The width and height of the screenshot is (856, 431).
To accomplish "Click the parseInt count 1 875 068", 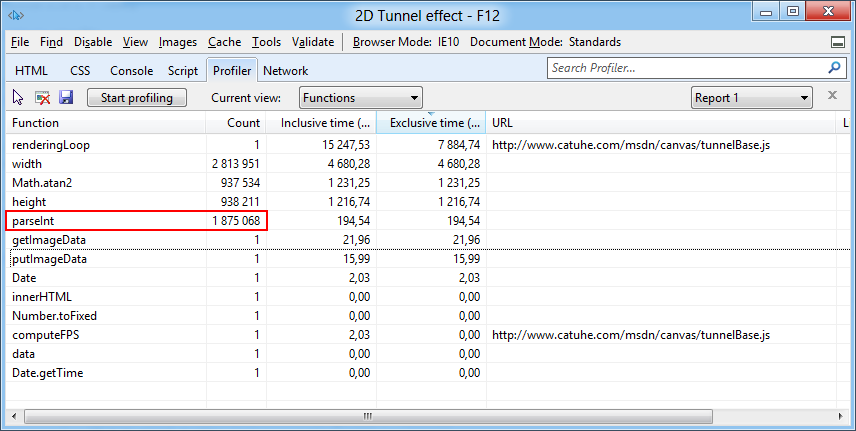I will pos(236,221).
